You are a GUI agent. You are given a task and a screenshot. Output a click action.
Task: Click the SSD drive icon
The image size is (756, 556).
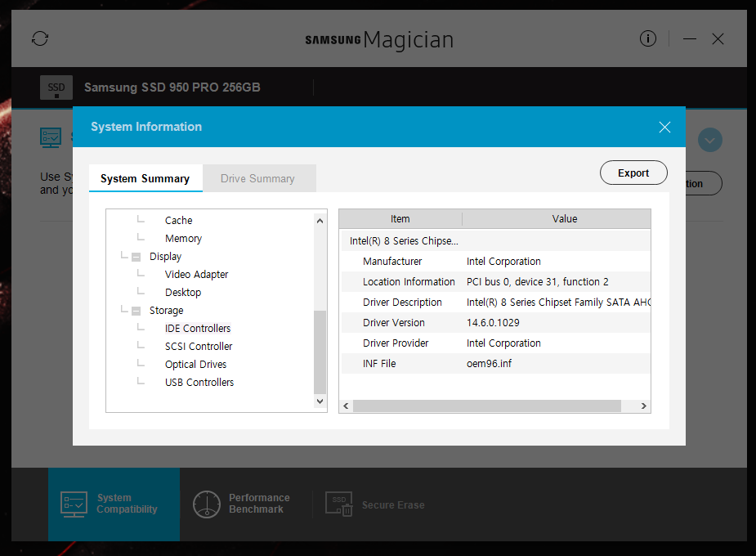point(56,87)
